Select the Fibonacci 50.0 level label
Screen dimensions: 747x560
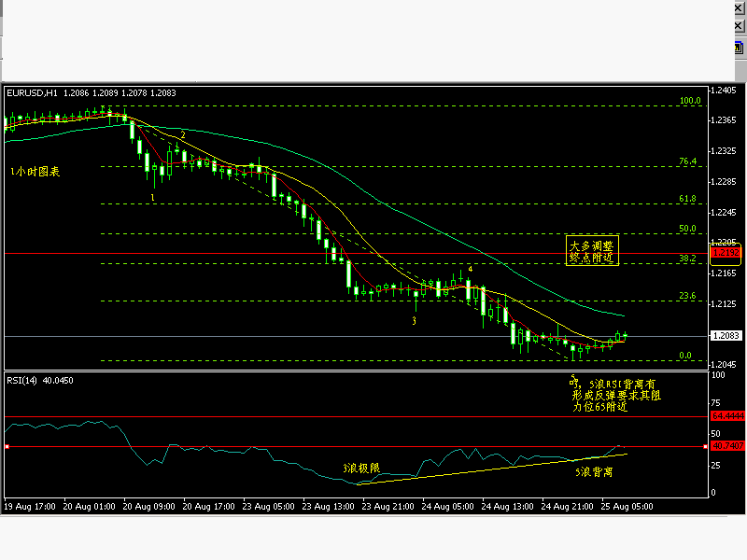tap(687, 229)
